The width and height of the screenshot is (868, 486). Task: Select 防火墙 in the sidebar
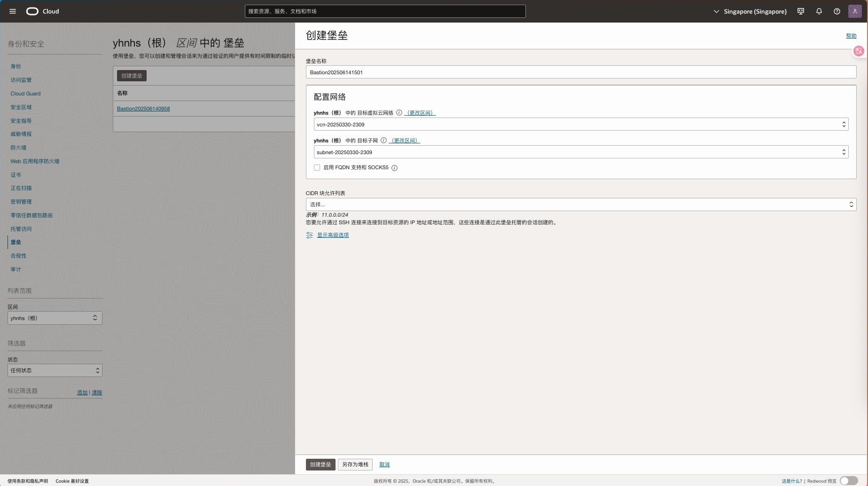18,148
